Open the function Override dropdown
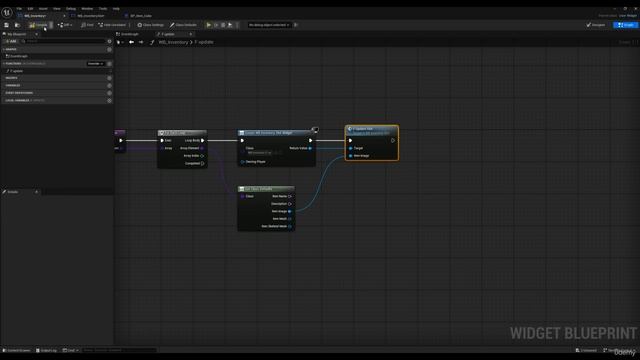The width and height of the screenshot is (640, 360). point(95,64)
